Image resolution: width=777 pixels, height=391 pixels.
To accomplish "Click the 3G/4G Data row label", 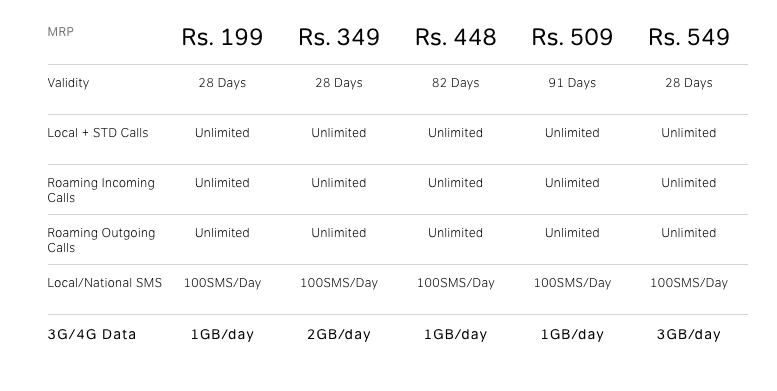I will pyautogui.click(x=92, y=335).
